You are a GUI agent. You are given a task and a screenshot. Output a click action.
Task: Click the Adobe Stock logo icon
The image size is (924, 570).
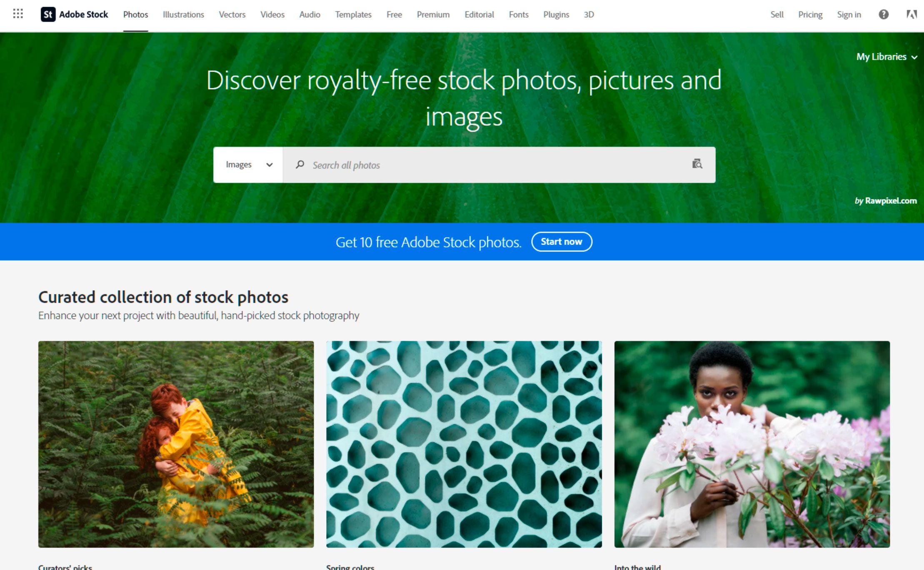(47, 13)
